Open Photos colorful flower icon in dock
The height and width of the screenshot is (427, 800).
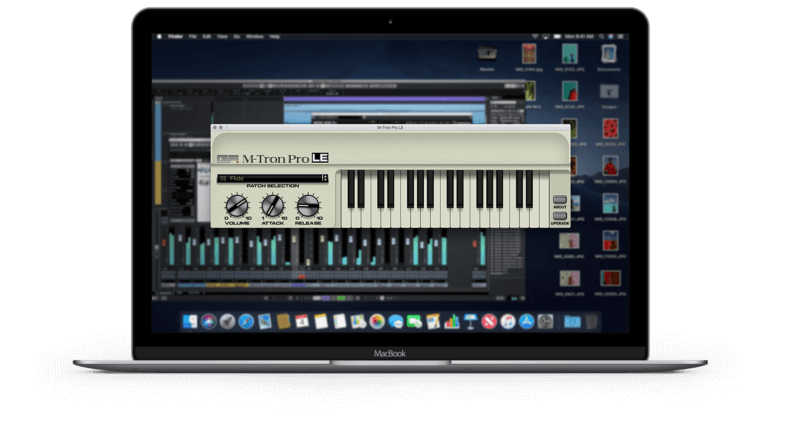click(377, 322)
